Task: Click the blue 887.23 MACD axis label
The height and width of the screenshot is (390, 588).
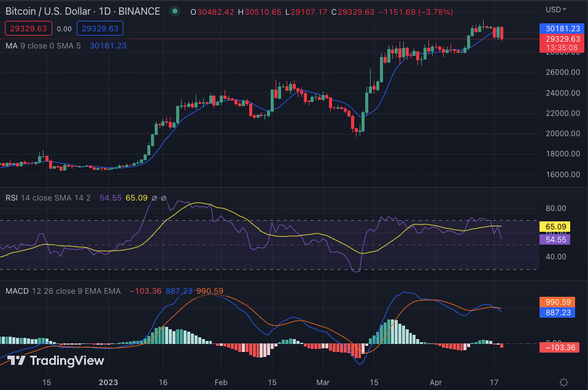Action: (557, 313)
